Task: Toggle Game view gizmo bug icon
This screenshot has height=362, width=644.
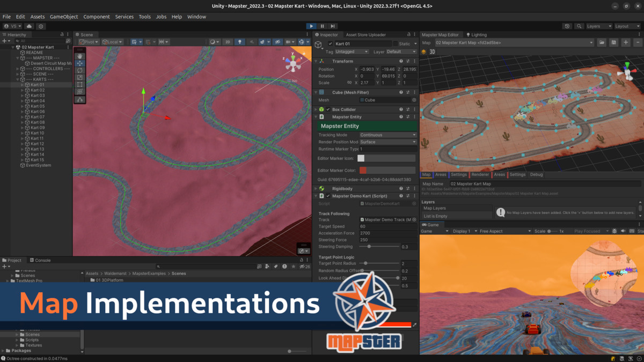Action: point(614,231)
